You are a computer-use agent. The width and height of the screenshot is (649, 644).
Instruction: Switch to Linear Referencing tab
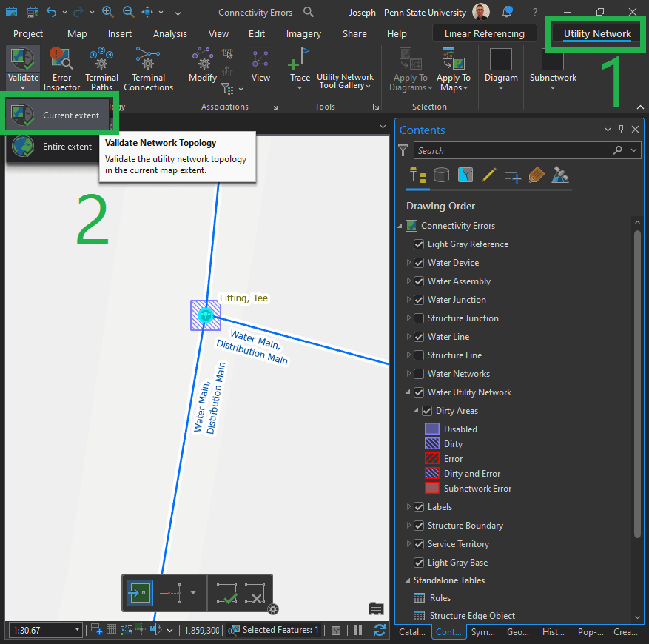pos(484,33)
